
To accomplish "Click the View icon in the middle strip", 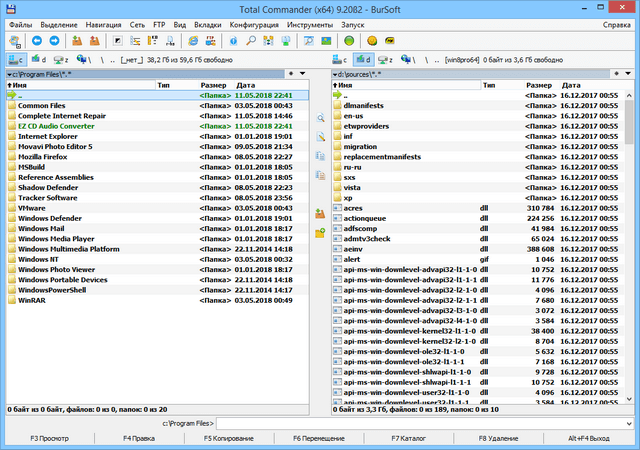I will pyautogui.click(x=320, y=118).
